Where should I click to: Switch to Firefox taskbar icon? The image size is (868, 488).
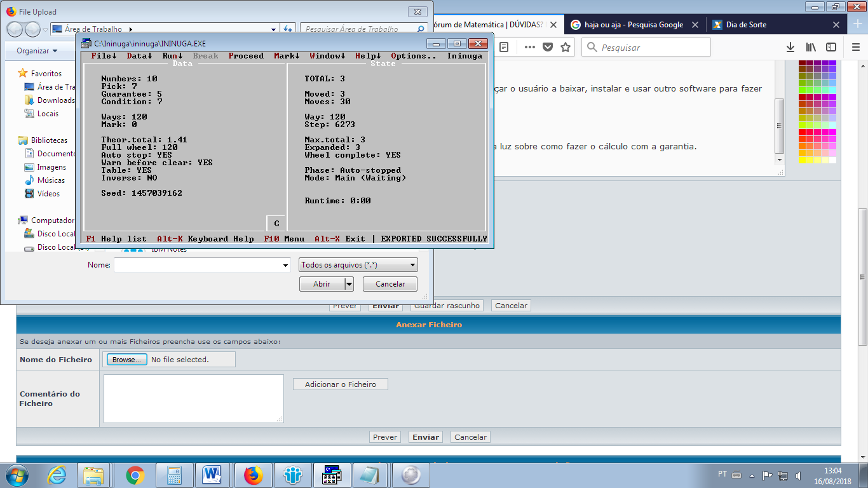point(253,475)
